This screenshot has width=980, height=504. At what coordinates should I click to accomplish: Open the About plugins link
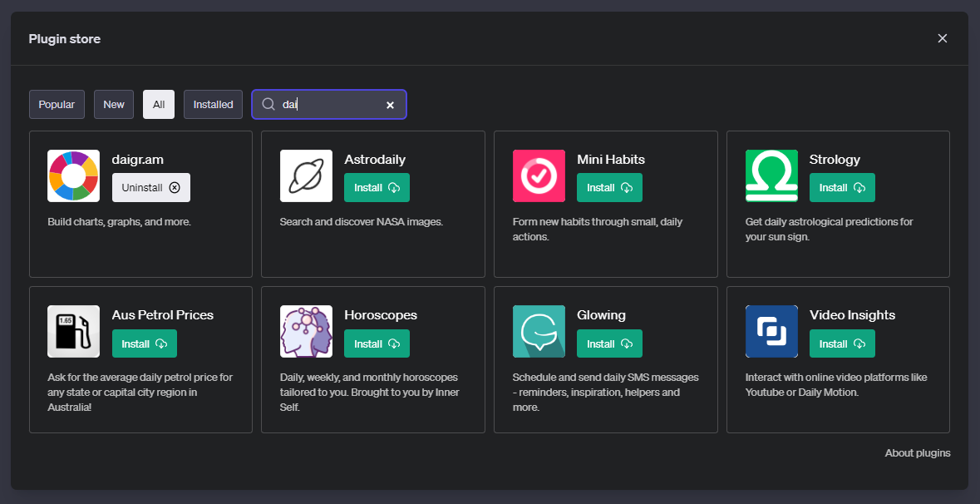point(918,452)
